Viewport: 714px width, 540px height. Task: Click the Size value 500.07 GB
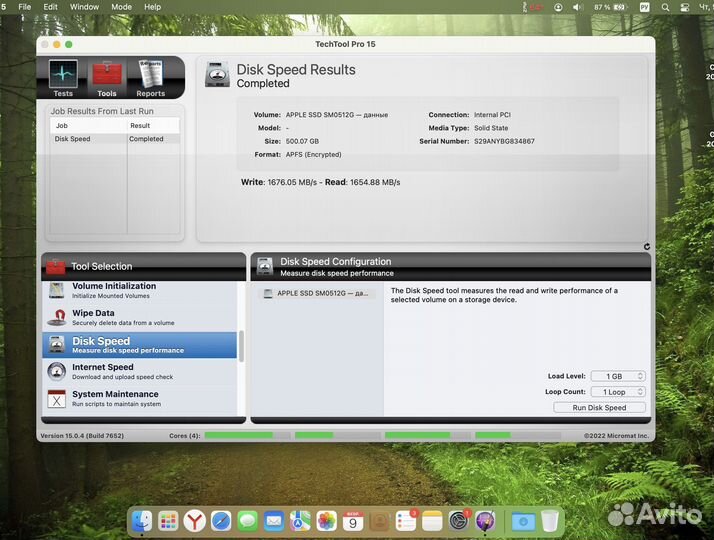[302, 141]
